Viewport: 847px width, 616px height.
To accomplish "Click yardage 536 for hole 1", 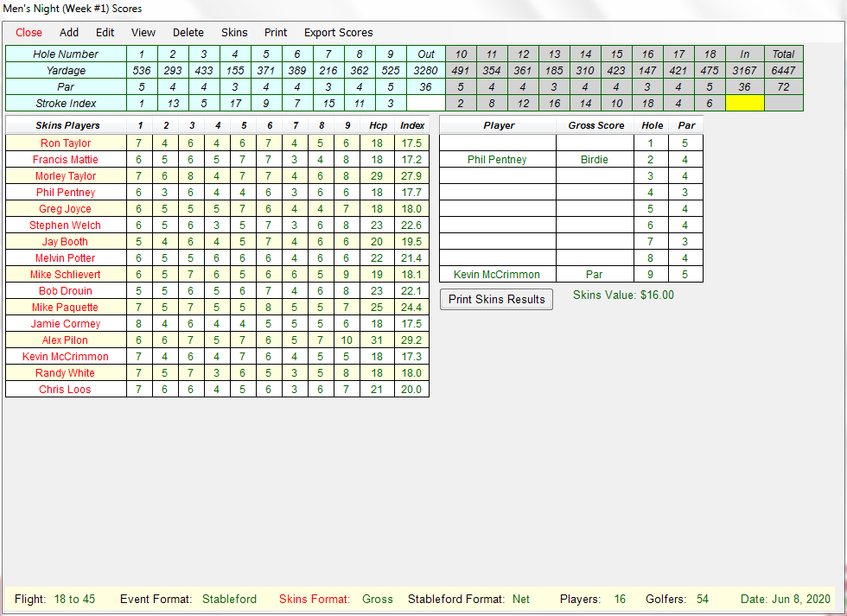I will (142, 70).
